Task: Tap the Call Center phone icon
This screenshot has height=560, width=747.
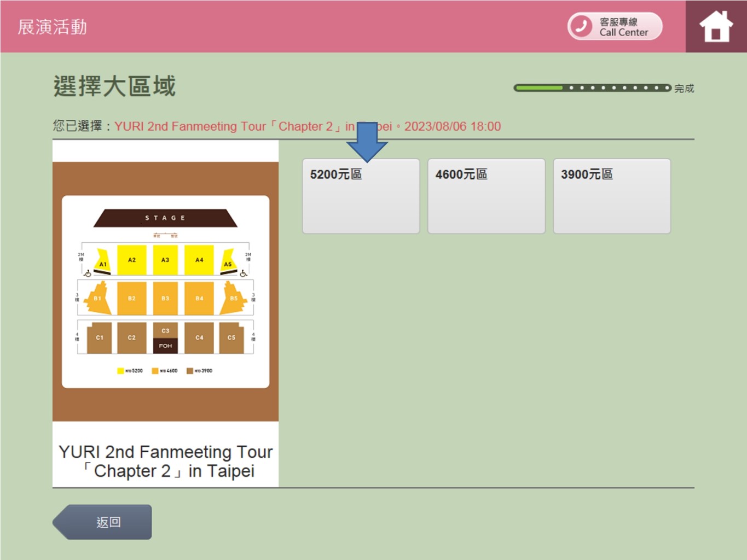Action: coord(581,25)
